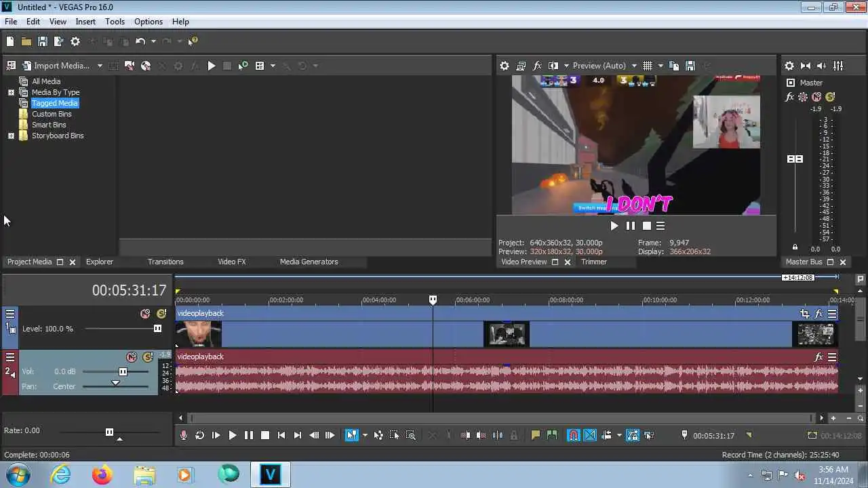Viewport: 868px width, 488px height.
Task: Open Import Media dropdown arrow
Action: 100,66
